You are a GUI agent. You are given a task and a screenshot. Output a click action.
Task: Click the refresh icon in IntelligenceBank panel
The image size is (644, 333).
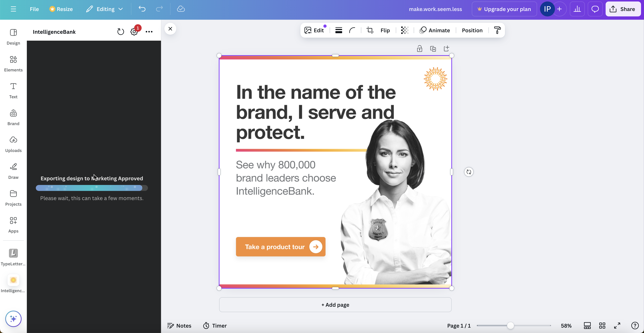(121, 32)
